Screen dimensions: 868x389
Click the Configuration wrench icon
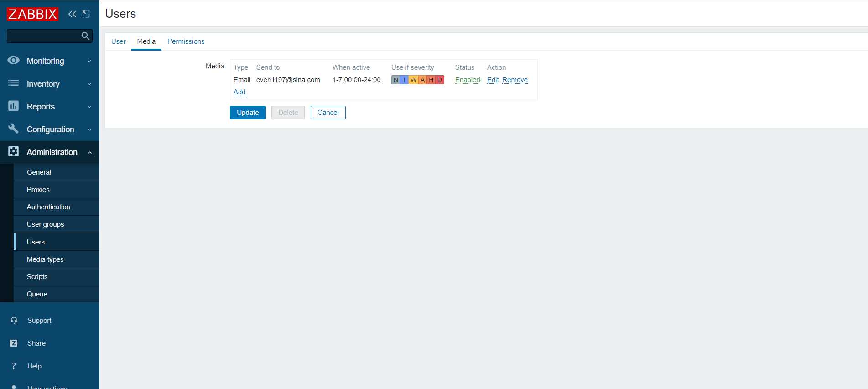click(14, 129)
